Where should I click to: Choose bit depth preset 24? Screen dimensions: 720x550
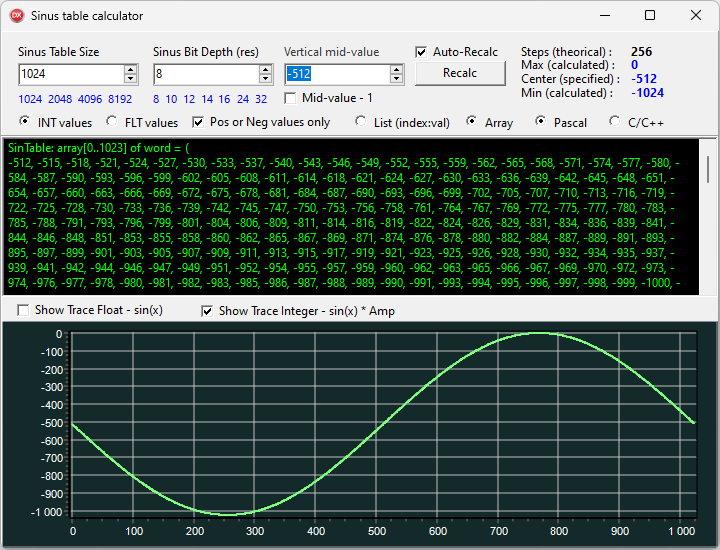(243, 99)
